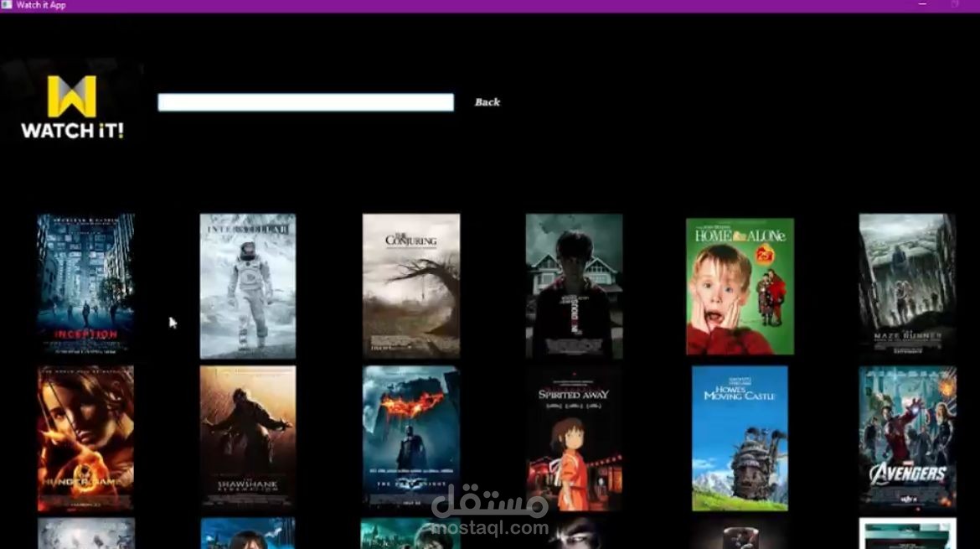980x549 pixels.
Task: Open the Spirited Away poster
Action: tap(574, 438)
